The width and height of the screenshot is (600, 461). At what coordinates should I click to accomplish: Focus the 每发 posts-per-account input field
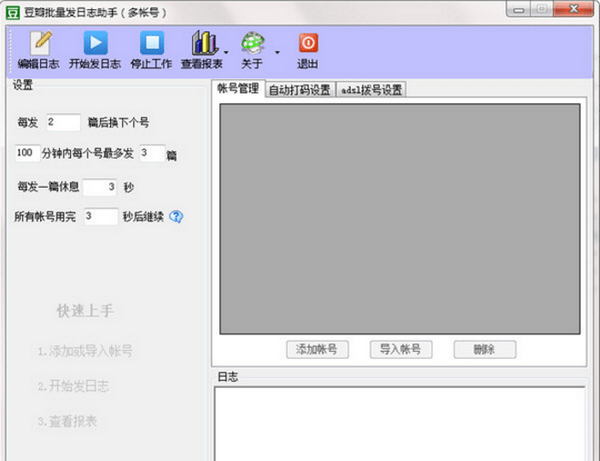coord(63,122)
